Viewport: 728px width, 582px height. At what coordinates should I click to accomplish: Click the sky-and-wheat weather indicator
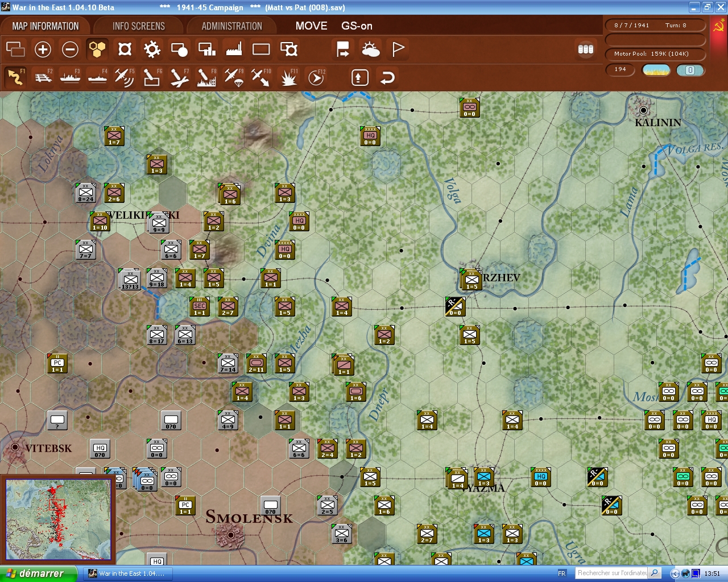[656, 70]
